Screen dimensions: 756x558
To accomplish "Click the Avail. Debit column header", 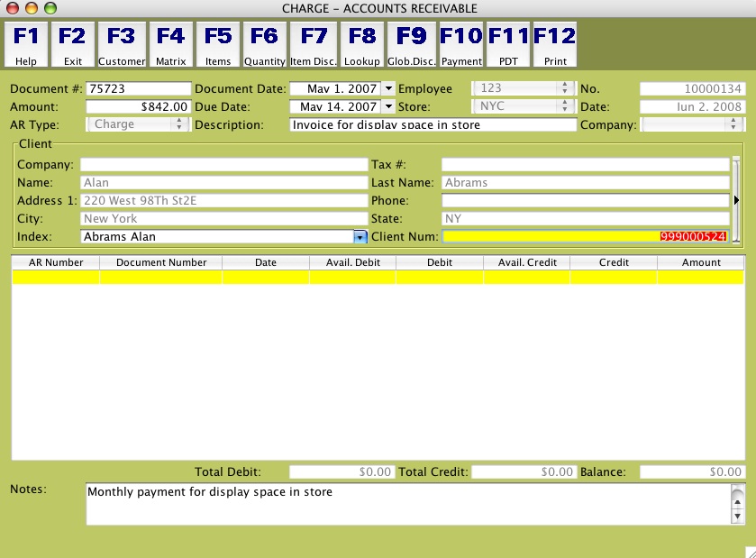I will [x=353, y=262].
